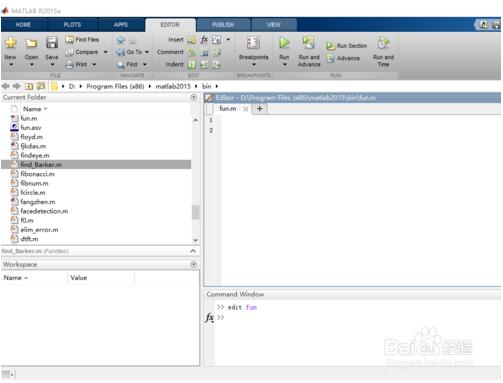Add a new editor tab with plus

(259, 109)
